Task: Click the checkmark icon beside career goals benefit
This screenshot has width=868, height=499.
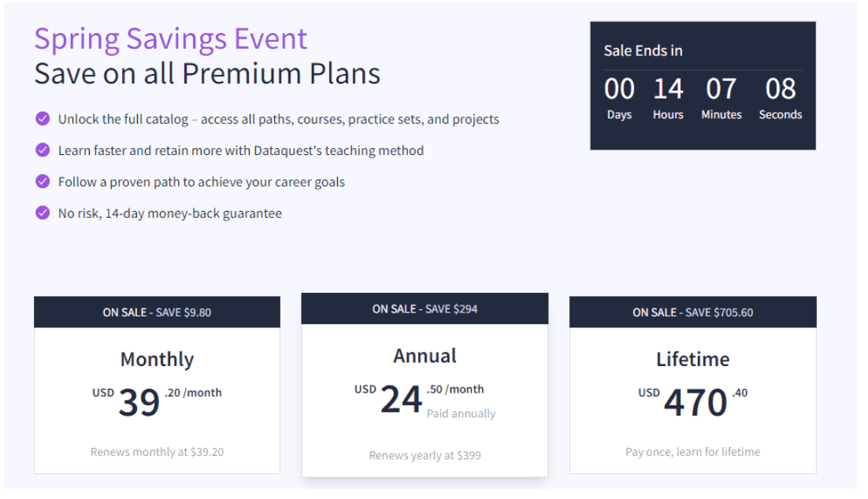Action: (x=43, y=181)
